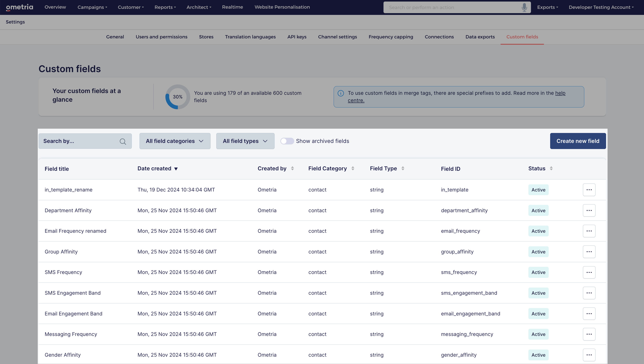The height and width of the screenshot is (364, 644).
Task: Click the Department Affinity field title
Action: click(x=68, y=210)
